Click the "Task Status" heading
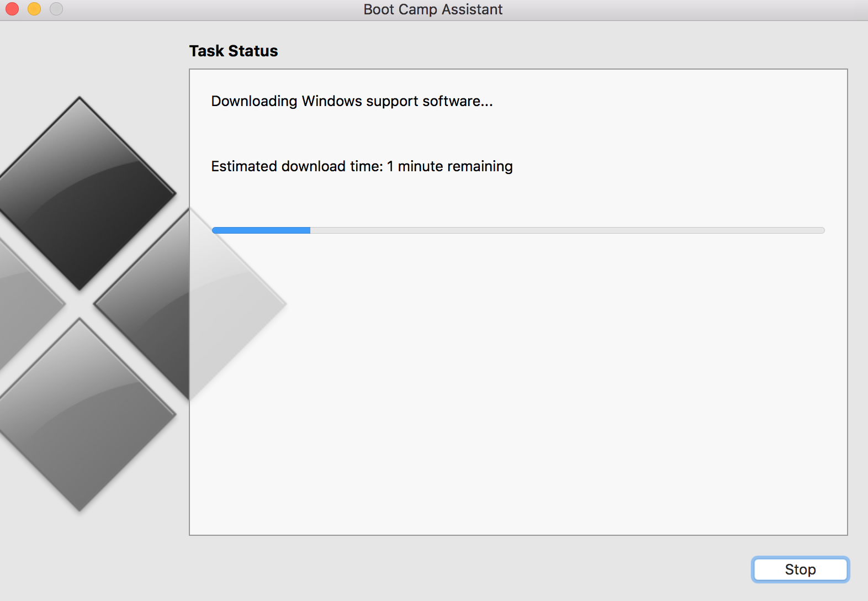The height and width of the screenshot is (601, 868). point(234,51)
